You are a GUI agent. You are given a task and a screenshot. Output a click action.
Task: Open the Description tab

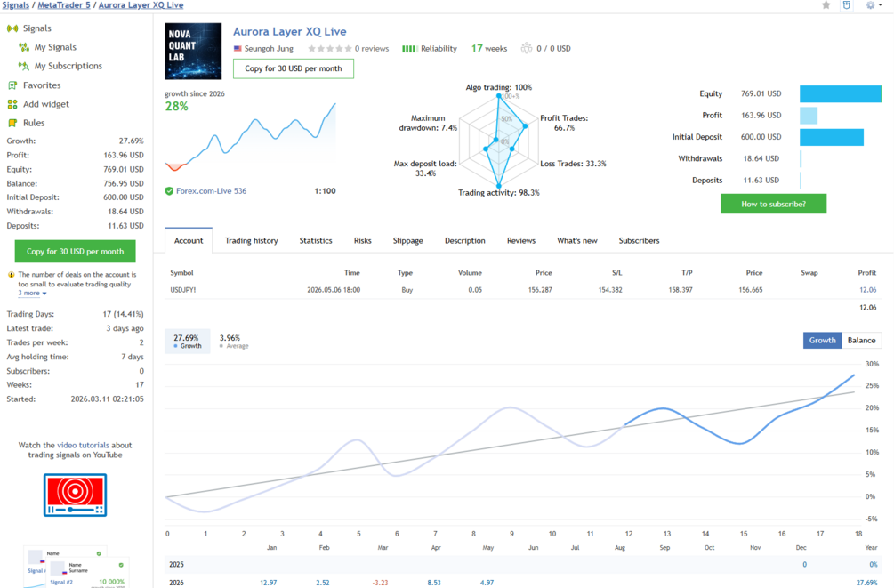pos(465,241)
